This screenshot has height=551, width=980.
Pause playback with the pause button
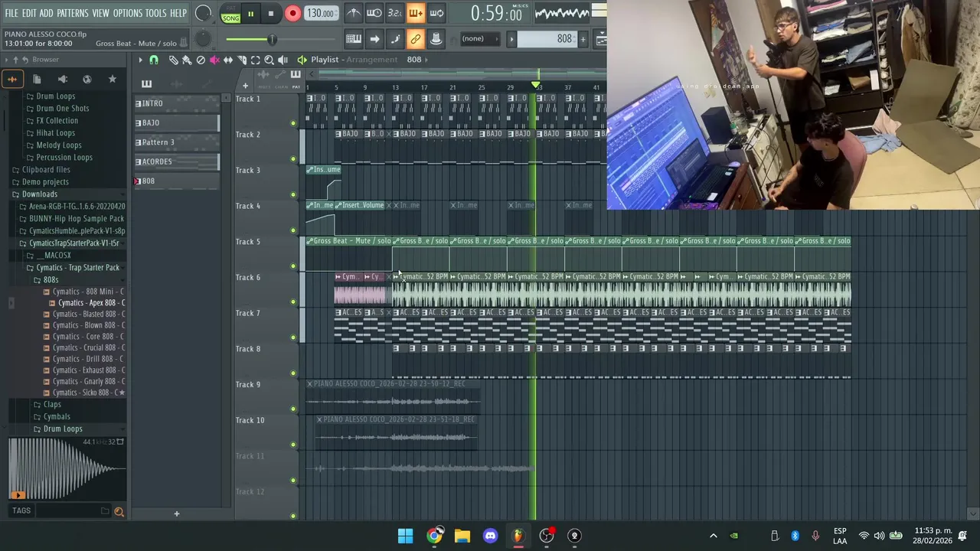pos(250,14)
